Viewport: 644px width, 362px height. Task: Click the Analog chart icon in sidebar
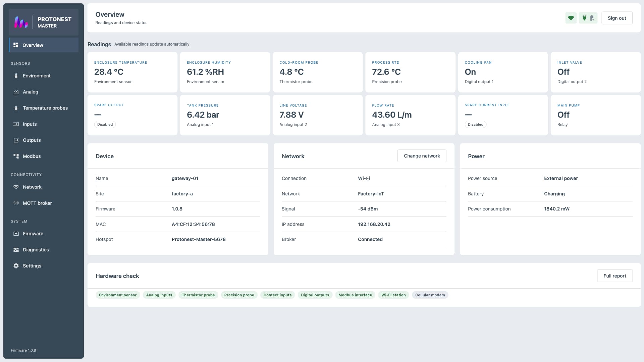pyautogui.click(x=16, y=92)
